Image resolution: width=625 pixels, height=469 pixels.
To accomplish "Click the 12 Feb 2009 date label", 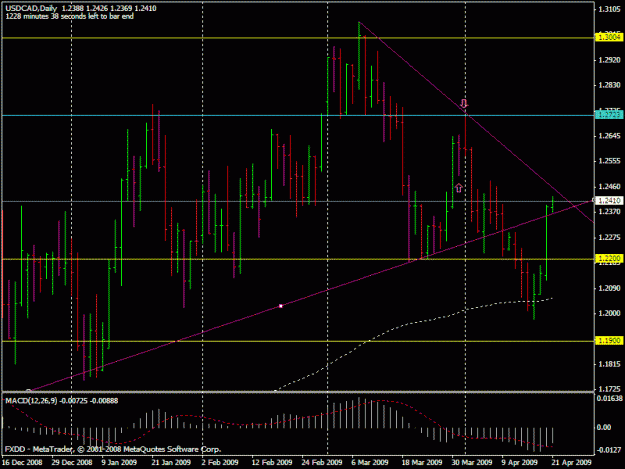I will pos(272,462).
